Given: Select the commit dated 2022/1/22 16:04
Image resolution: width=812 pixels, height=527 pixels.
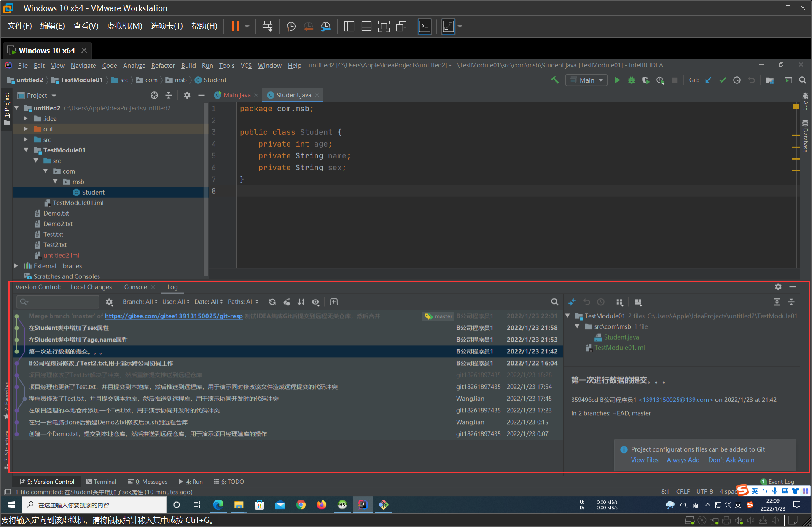Looking at the screenshot, I should pos(288,363).
